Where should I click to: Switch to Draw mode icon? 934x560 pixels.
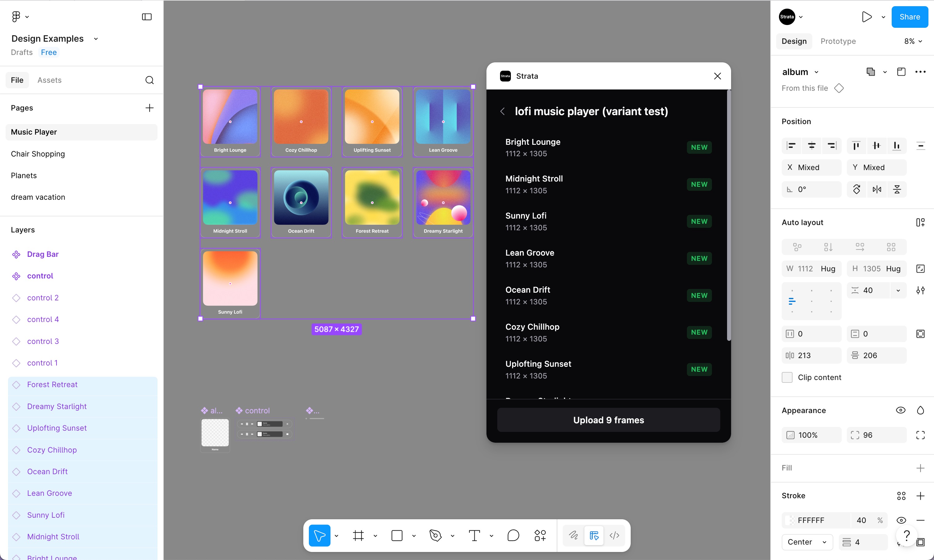pos(574,536)
